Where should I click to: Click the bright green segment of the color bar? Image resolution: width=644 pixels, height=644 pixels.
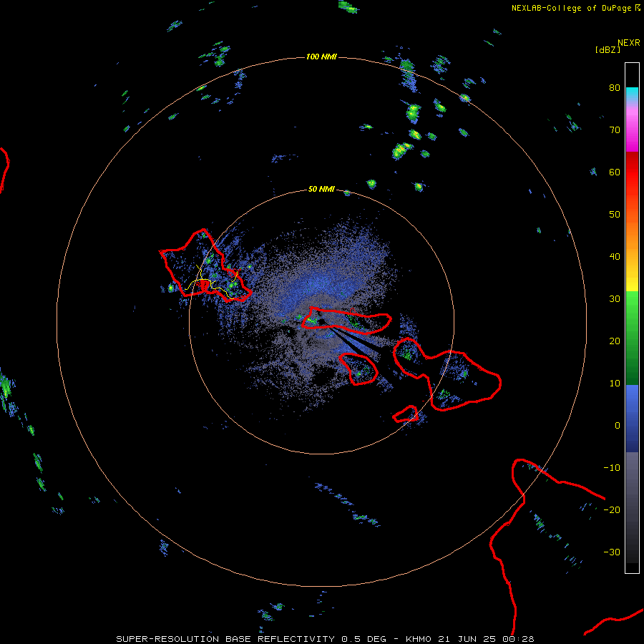click(632, 304)
